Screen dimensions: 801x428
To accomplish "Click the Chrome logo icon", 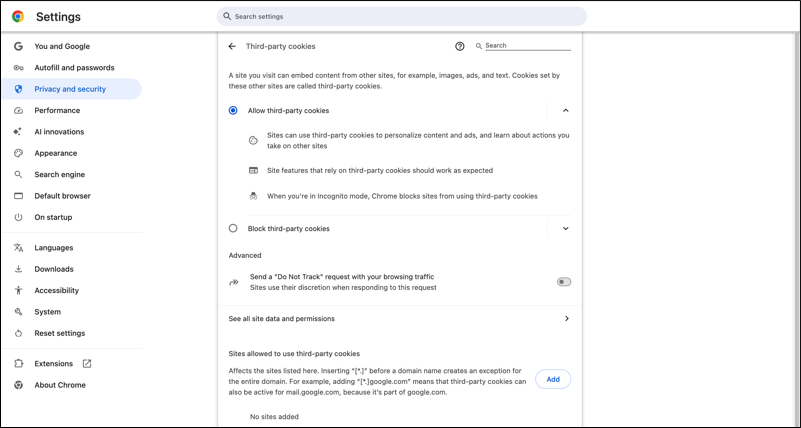I will [x=18, y=16].
